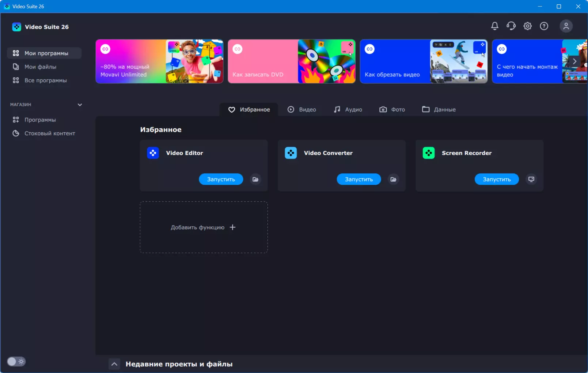Open the −80% Movavi Unlimited banner
This screenshot has width=588, height=373.
pos(159,61)
